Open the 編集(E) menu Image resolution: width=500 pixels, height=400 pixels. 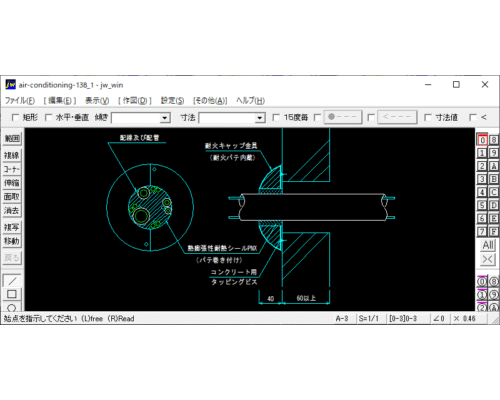(60, 100)
